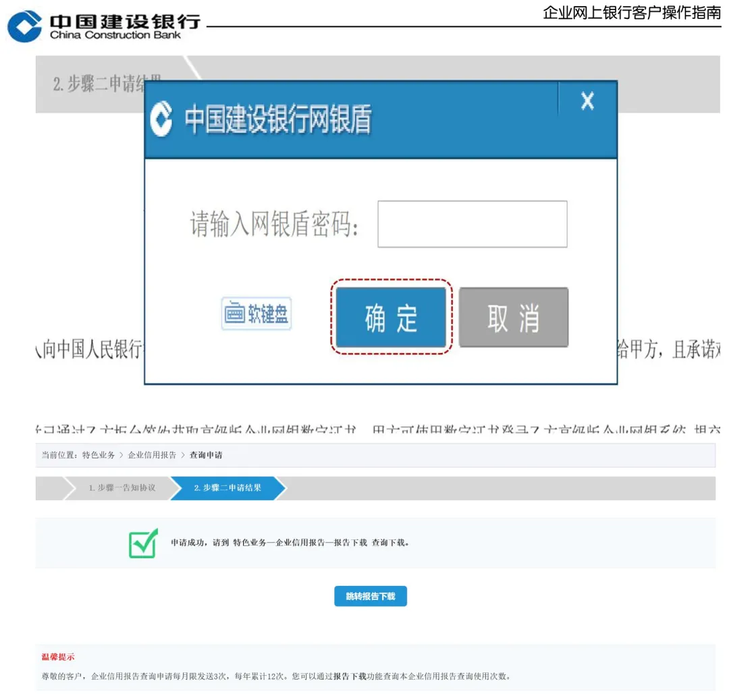Click the CCB logo in dialog title
Image resolution: width=729 pixels, height=700 pixels.
pyautogui.click(x=161, y=119)
